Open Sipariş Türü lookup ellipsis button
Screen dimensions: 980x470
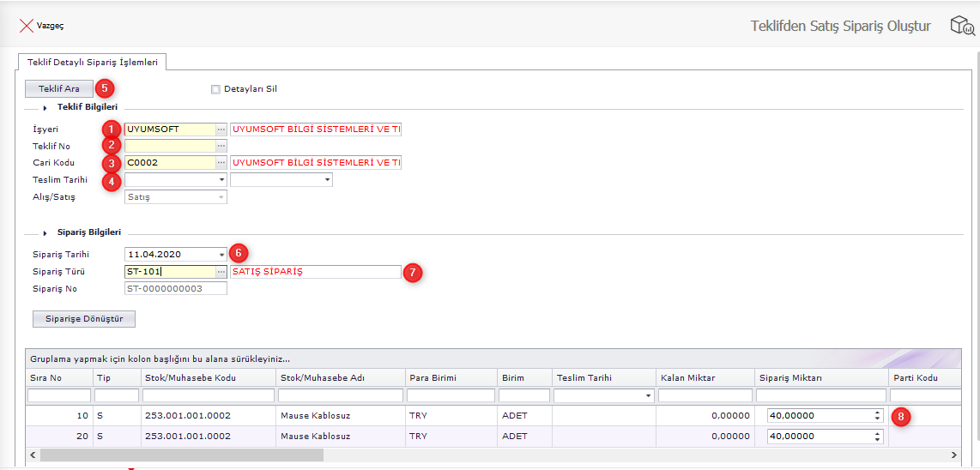click(x=221, y=272)
